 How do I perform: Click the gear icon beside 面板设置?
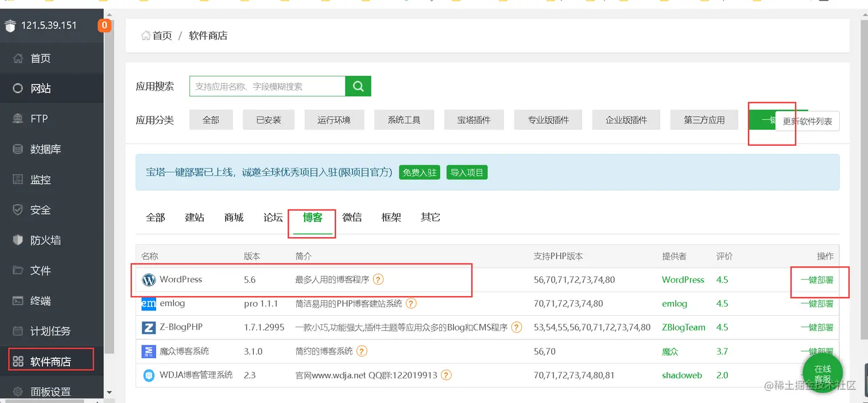tap(18, 392)
